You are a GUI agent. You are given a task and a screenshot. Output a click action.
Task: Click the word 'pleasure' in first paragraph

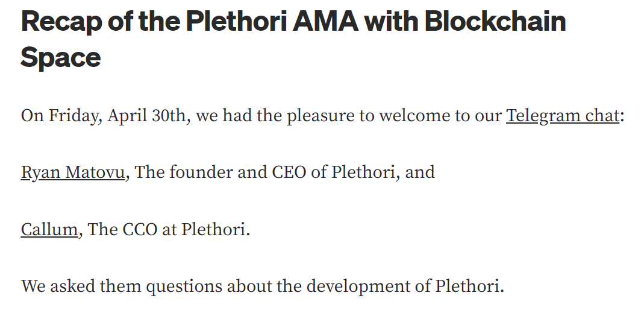[x=320, y=115]
